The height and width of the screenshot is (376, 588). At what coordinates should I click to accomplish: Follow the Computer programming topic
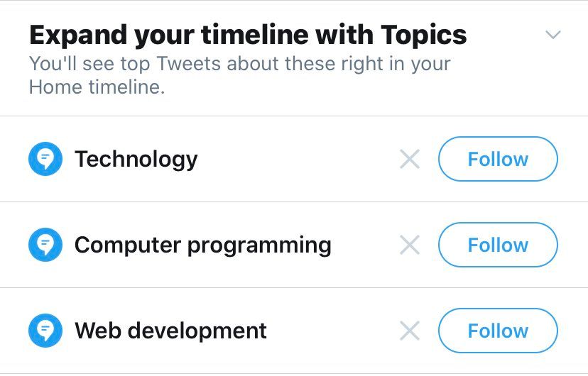coord(498,245)
